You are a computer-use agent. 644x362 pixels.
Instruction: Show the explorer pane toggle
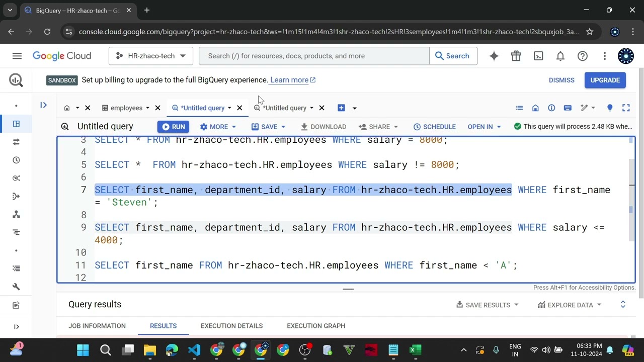tap(44, 105)
